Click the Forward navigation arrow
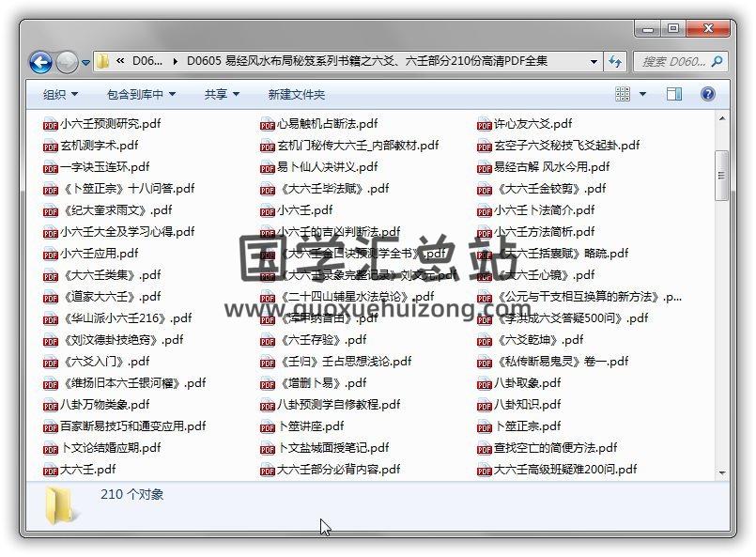 67,62
